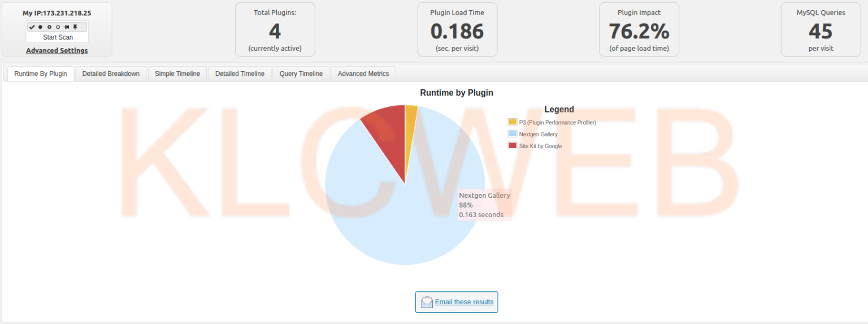The image size is (868, 324).
Task: Click the upright pushpin icon
Action: pyautogui.click(x=75, y=27)
